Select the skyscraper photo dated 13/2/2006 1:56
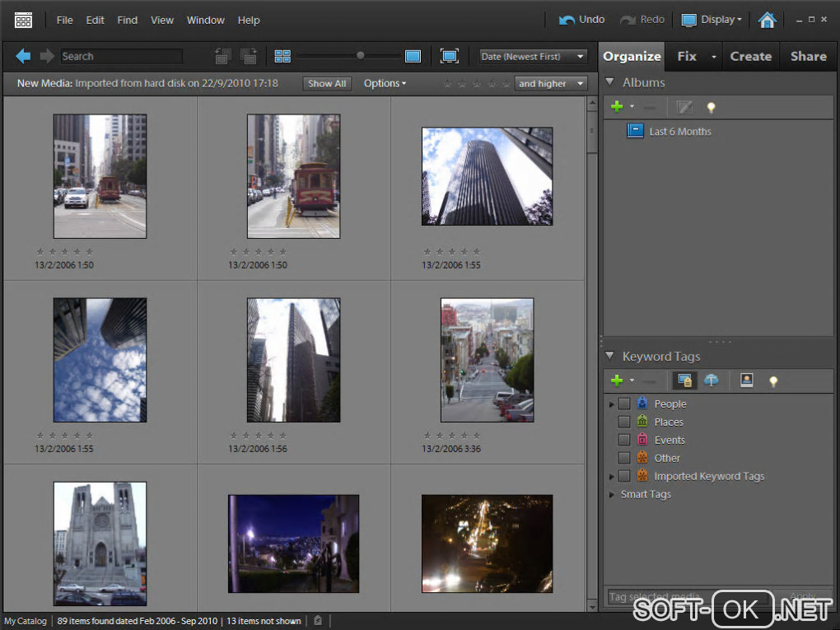The width and height of the screenshot is (840, 630). [293, 360]
